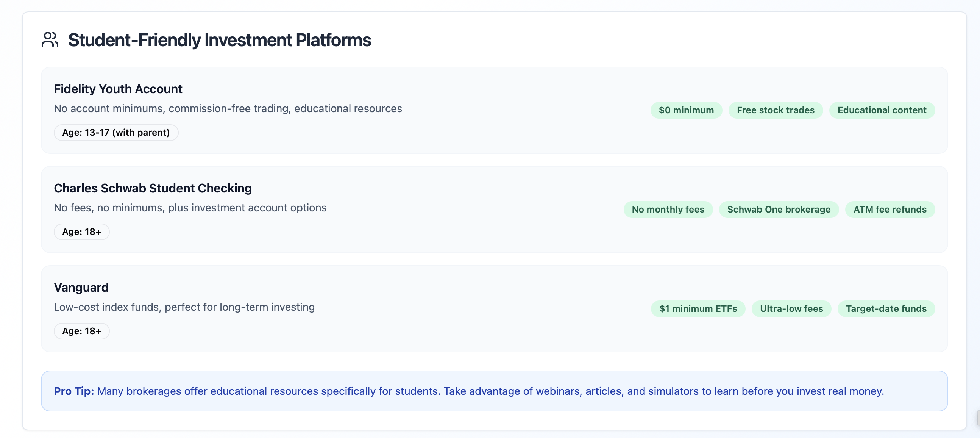
Task: Click the Vanguard low-cost index funds description
Action: 184,307
